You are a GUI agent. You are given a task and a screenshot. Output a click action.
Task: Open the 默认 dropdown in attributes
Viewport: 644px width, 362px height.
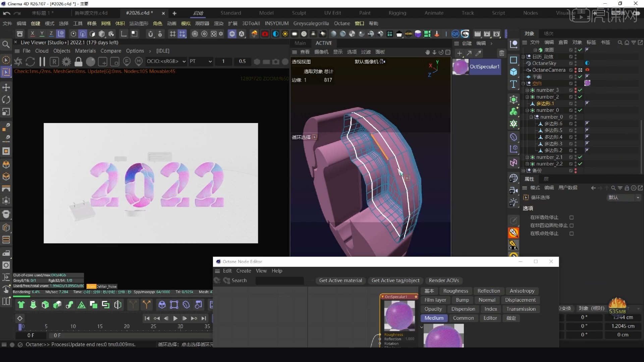[x=624, y=197]
